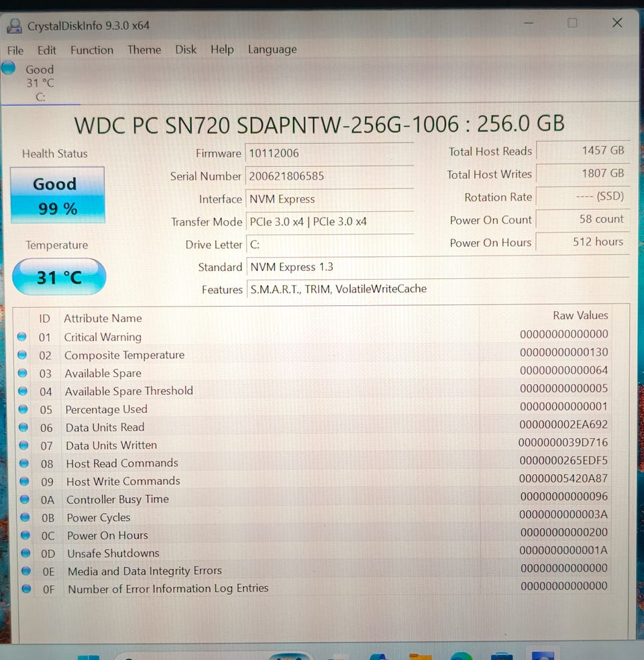
Task: Open the Disk menu
Action: click(186, 50)
